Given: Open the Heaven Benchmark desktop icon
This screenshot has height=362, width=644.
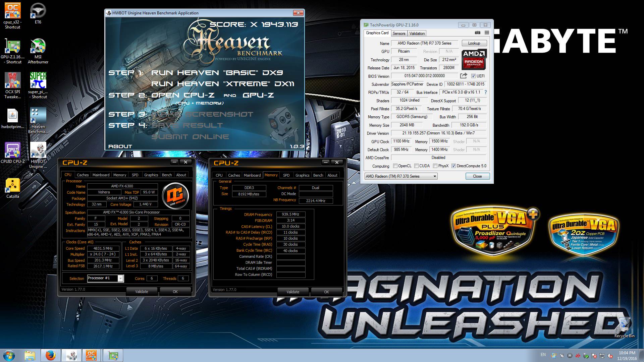Looking at the screenshot, I should pyautogui.click(x=38, y=121).
